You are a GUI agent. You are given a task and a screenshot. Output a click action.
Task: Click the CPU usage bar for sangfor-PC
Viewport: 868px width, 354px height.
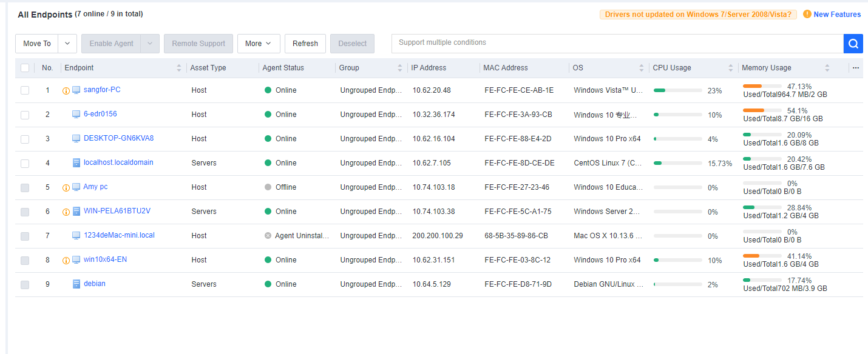[677, 90]
